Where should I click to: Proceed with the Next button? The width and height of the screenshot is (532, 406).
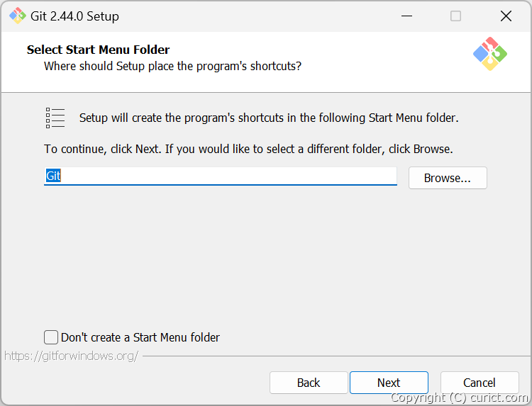pyautogui.click(x=389, y=383)
